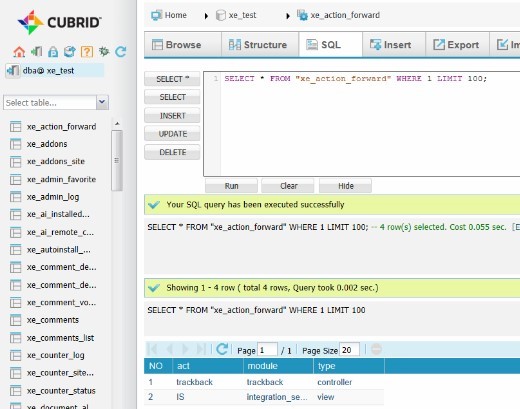520x409 pixels.
Task: Refresh sidebar using the blue circular arrow
Action: (x=121, y=52)
